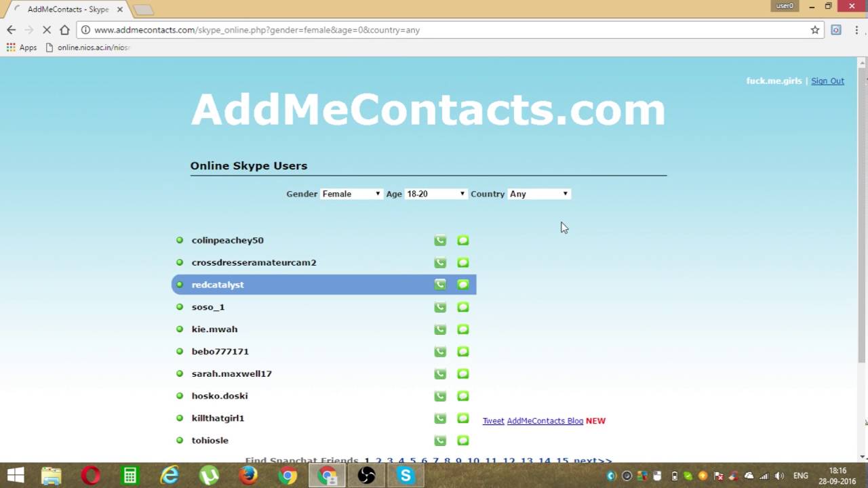868x488 pixels.
Task: Click the ENG language indicator
Action: click(x=801, y=476)
